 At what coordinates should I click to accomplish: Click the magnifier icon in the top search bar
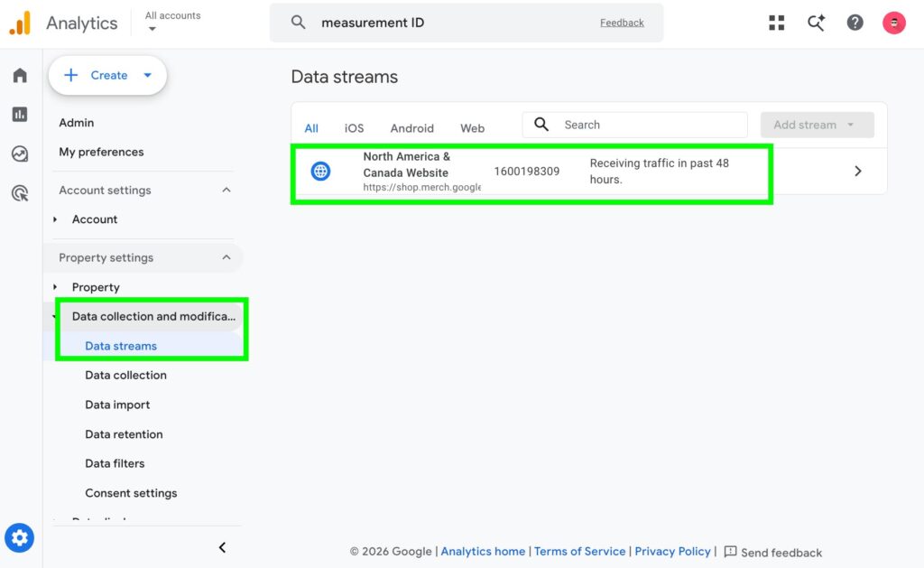click(x=298, y=23)
